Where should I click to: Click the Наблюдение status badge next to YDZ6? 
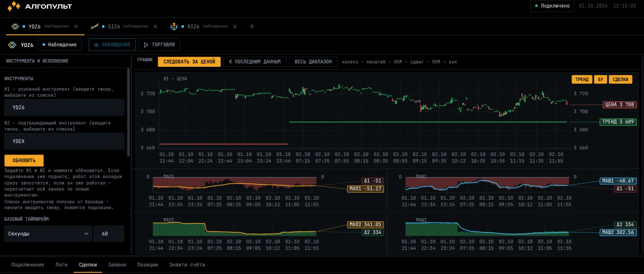[60, 45]
